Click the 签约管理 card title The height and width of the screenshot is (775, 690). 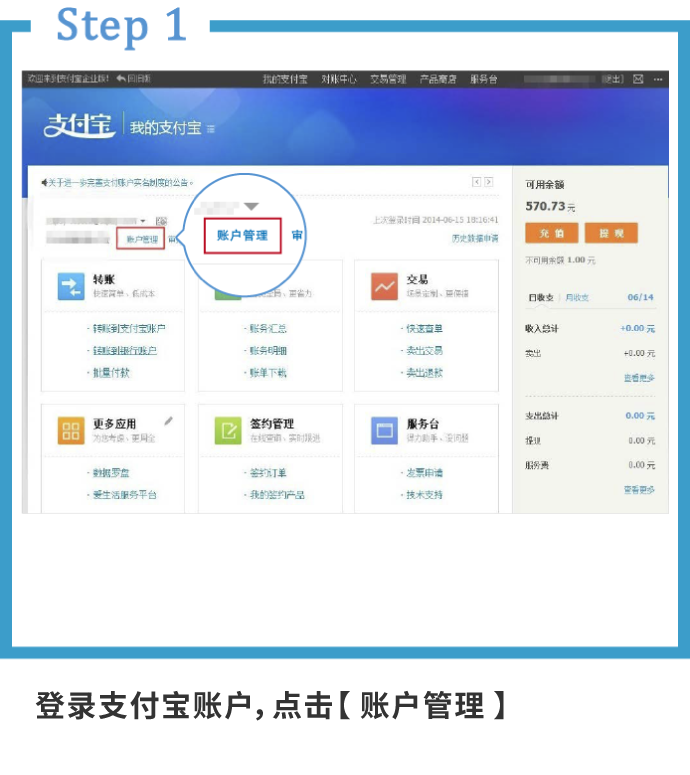pos(272,424)
